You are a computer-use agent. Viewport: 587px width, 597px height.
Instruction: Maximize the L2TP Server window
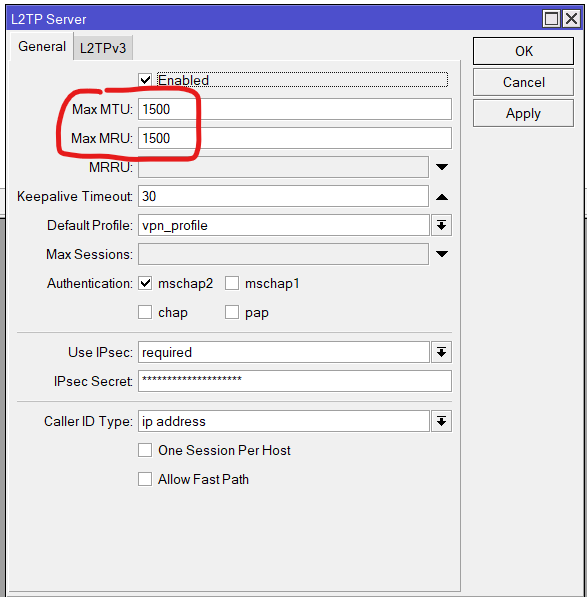pos(551,18)
